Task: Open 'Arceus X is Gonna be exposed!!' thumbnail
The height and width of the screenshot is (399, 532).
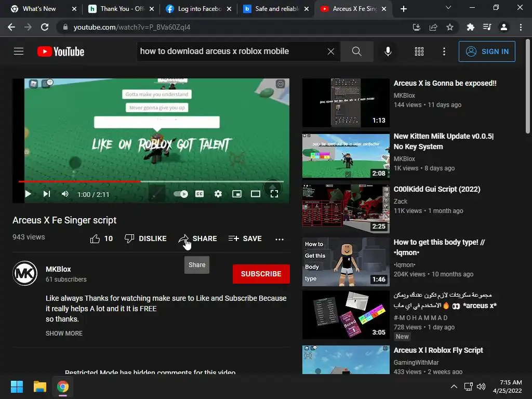Action: [x=345, y=103]
